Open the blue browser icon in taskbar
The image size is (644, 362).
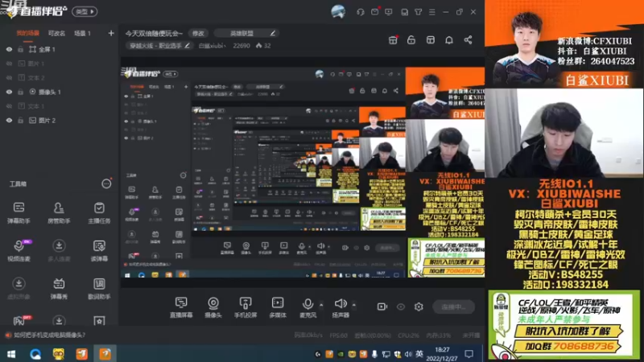click(x=35, y=354)
